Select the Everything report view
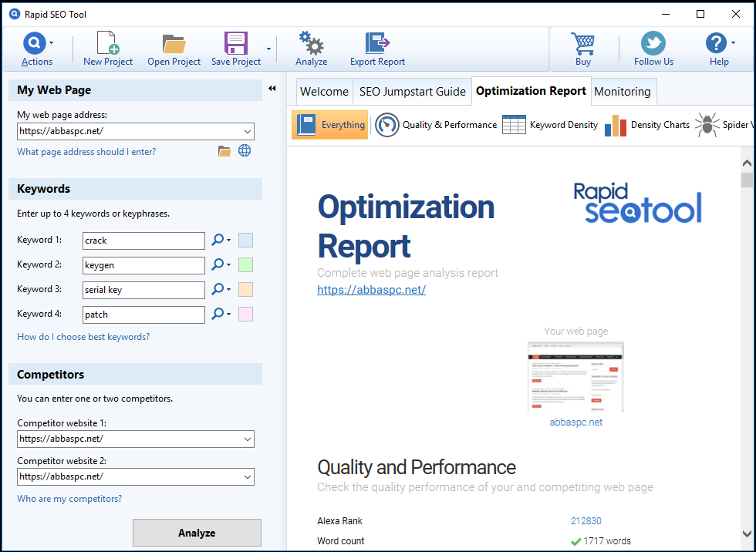 point(330,125)
